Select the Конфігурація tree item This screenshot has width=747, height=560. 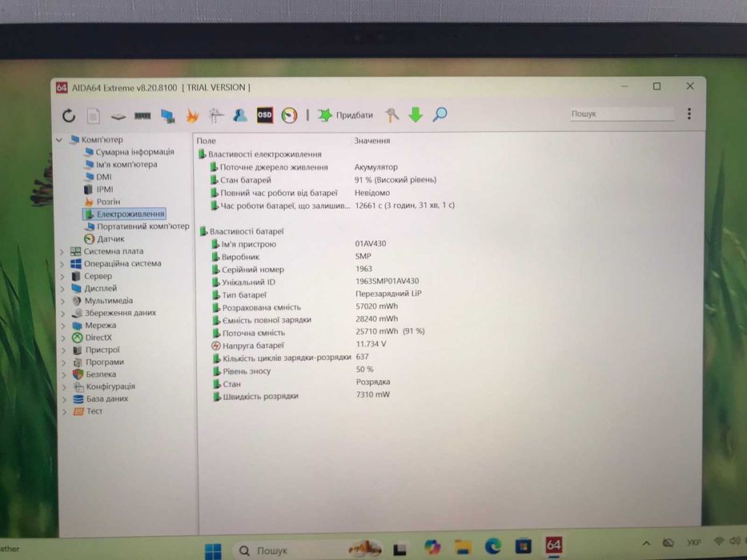click(104, 386)
